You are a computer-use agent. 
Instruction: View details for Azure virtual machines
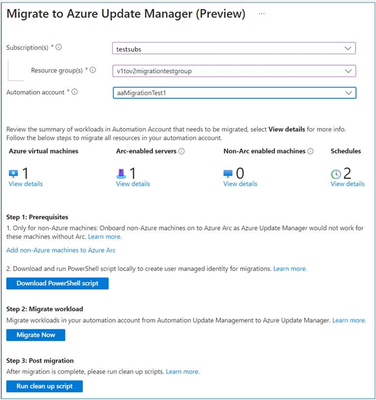click(26, 184)
